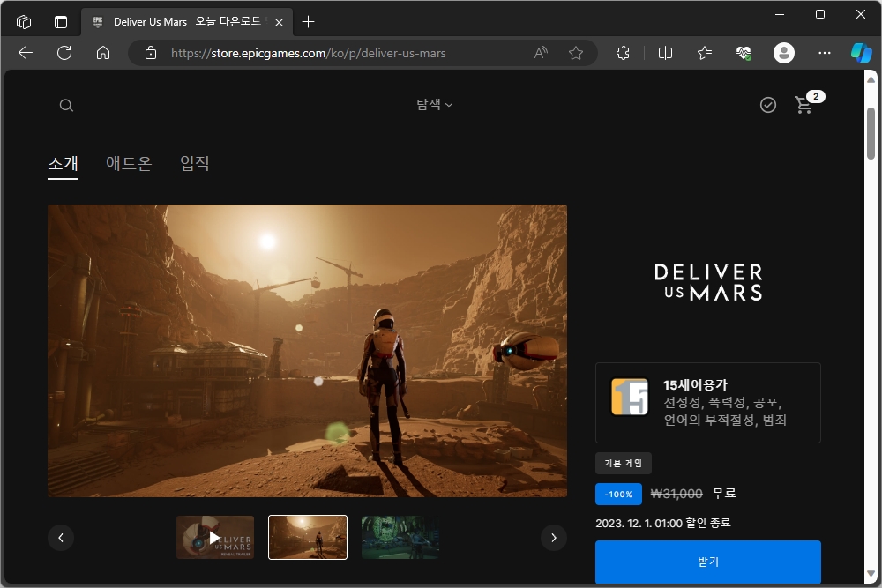Open a new browser tab
Viewport: 882px width, 588px height.
(308, 22)
